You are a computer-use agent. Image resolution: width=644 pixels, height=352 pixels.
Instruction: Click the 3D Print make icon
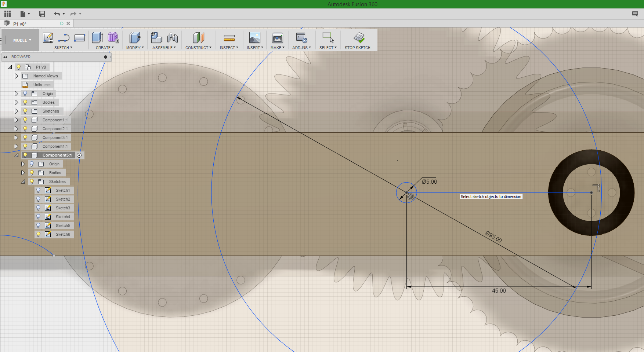pyautogui.click(x=278, y=37)
